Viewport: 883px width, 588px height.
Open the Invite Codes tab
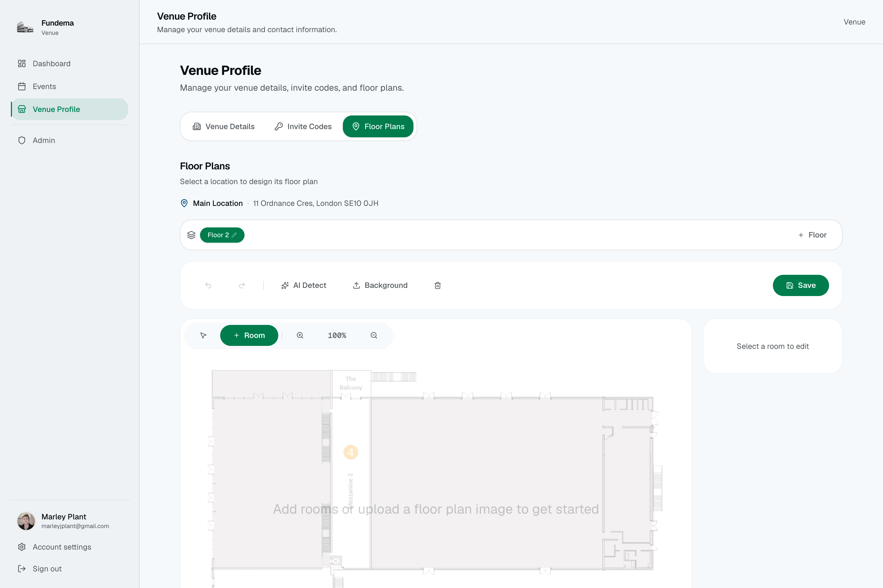303,126
